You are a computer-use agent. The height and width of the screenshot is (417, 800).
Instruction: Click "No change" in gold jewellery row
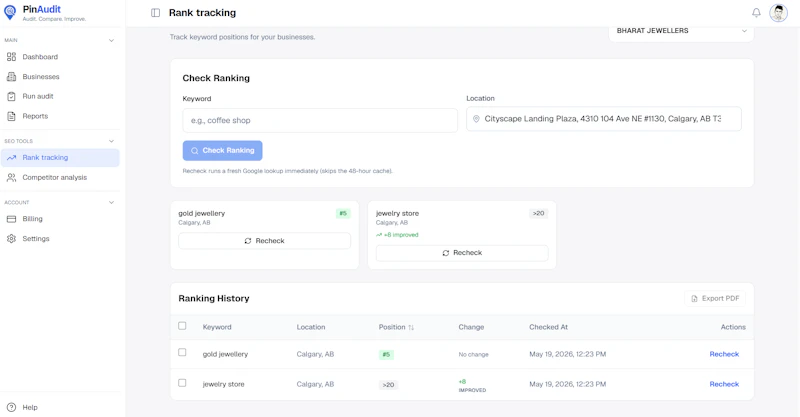tap(473, 354)
